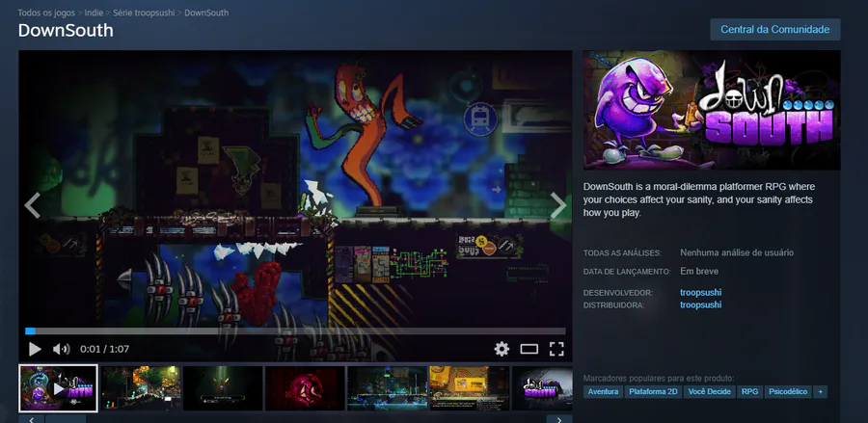The image size is (868, 423).
Task: Select the yellow dialogue screenshot thumbnail
Action: point(470,388)
